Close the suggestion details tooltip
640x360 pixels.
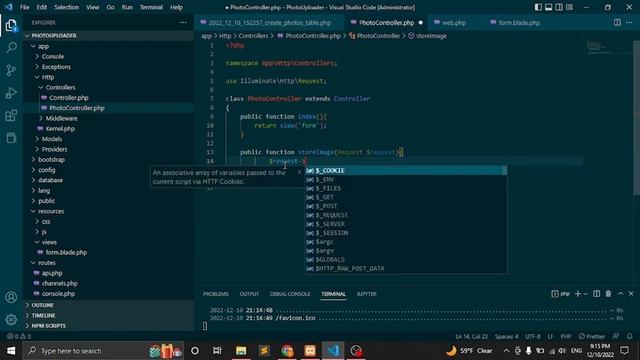click(299, 172)
